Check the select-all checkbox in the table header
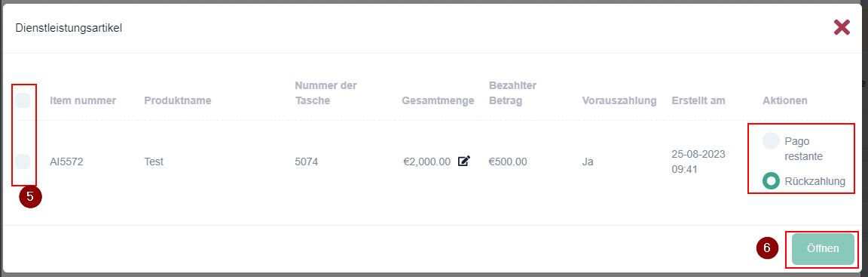The image size is (868, 277). tap(23, 100)
